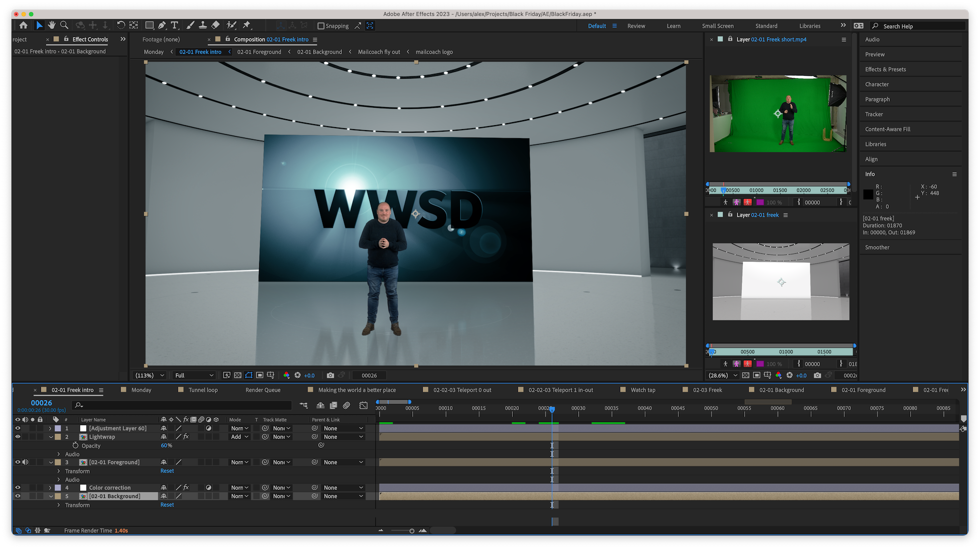Hide the Color correction layer
Image resolution: width=980 pixels, height=549 pixels.
point(18,488)
